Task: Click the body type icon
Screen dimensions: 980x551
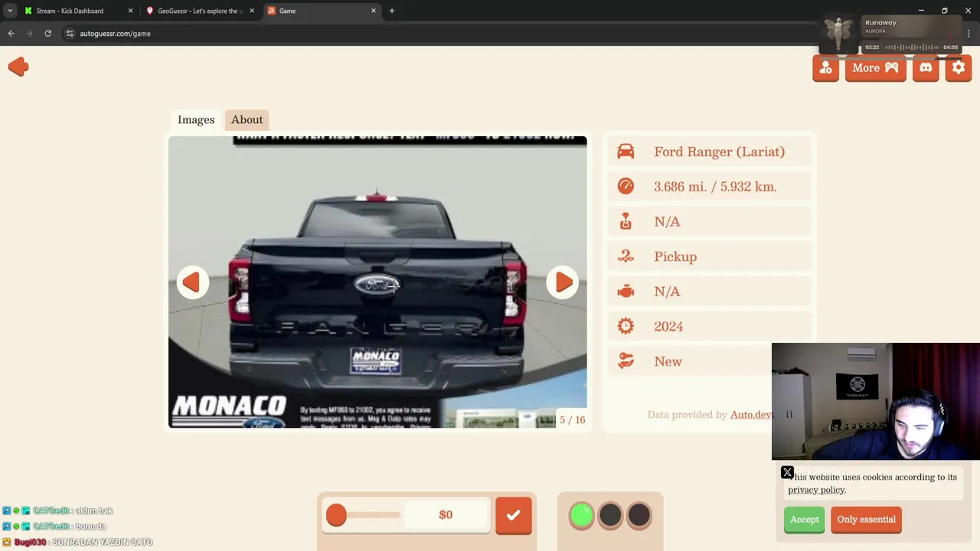Action: (626, 256)
